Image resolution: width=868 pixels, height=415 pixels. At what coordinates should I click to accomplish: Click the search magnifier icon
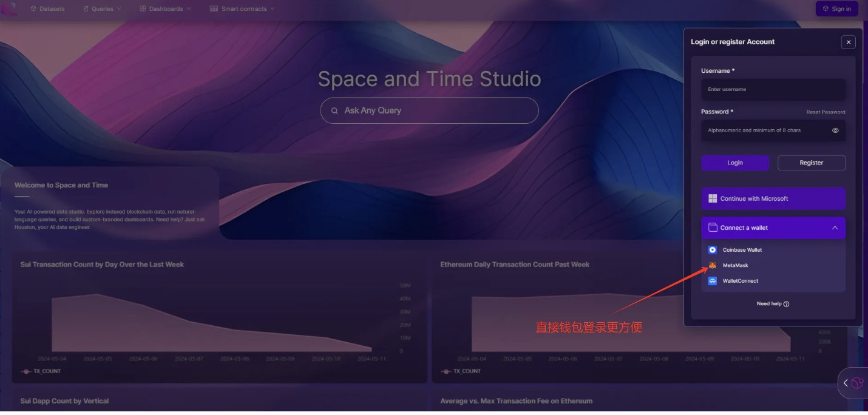pos(334,111)
